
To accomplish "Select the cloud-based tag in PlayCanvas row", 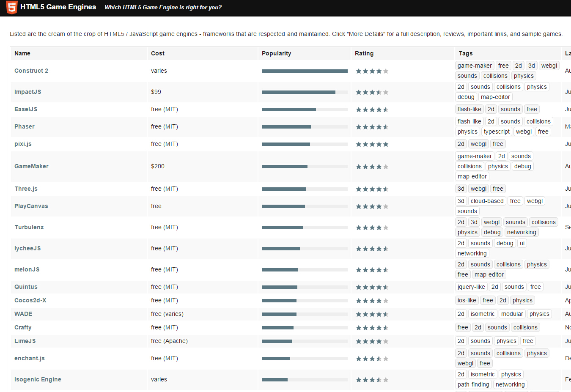I will click(487, 201).
